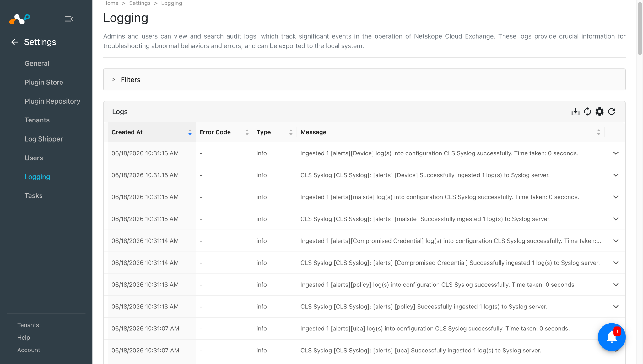Select the Device 'Ingested 1 [alerts]' message text
The image size is (643, 364).
click(x=439, y=153)
